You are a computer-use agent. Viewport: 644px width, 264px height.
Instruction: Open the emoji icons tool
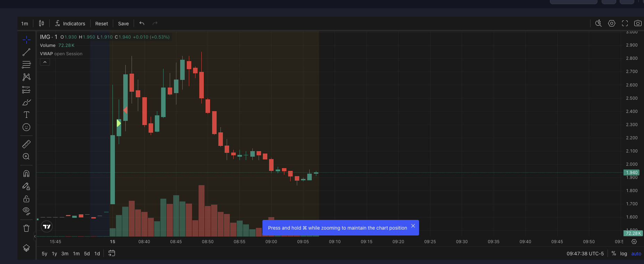(x=26, y=127)
